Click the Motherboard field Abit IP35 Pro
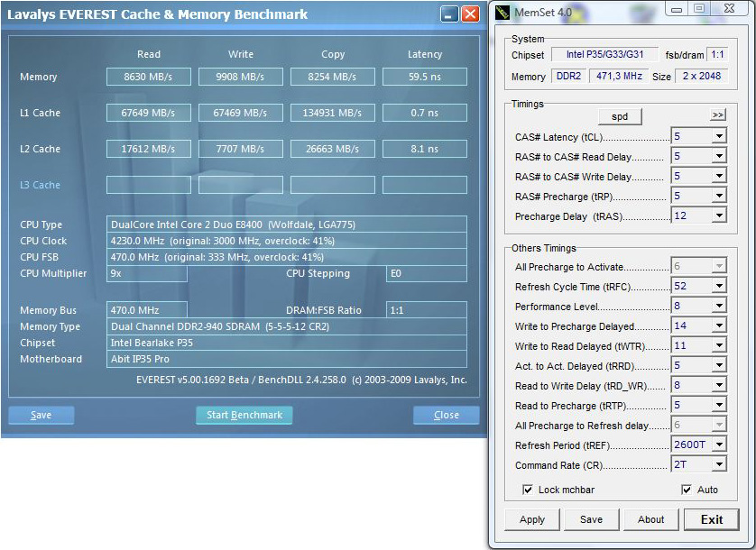 coord(287,359)
